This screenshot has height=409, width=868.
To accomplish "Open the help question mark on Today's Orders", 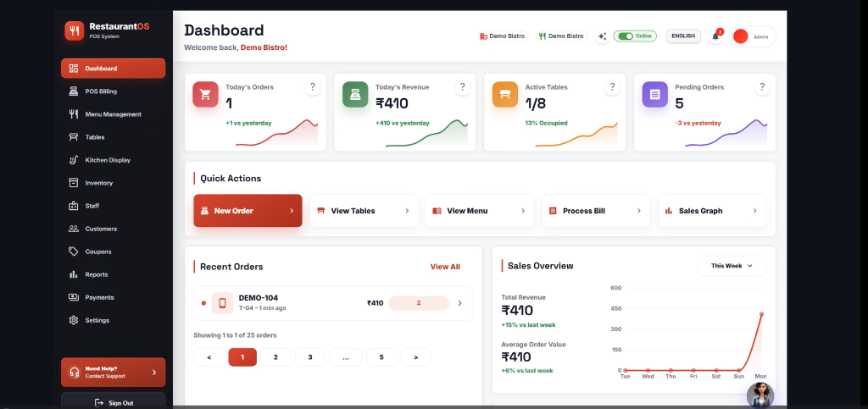I will click(x=313, y=87).
